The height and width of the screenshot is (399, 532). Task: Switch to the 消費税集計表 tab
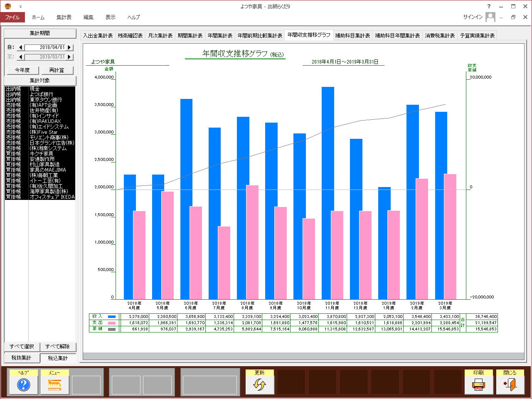tap(440, 36)
